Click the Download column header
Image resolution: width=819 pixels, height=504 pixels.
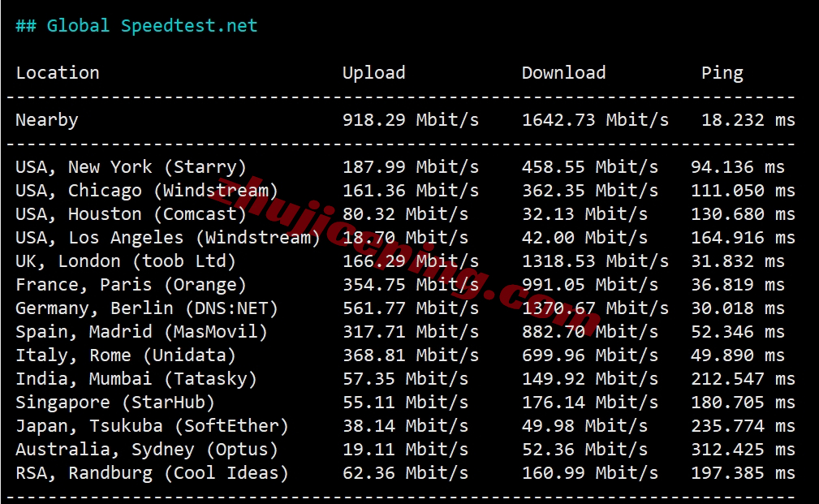[x=563, y=72]
